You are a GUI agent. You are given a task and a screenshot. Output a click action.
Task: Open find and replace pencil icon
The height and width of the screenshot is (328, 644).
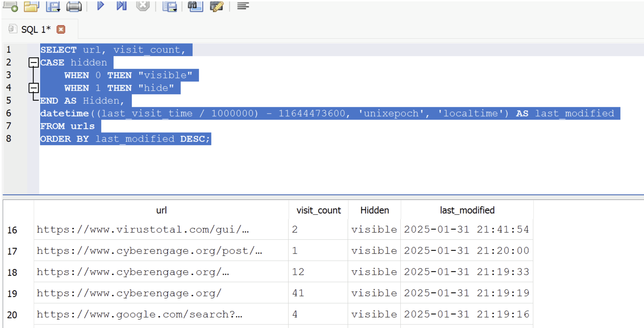coord(216,6)
